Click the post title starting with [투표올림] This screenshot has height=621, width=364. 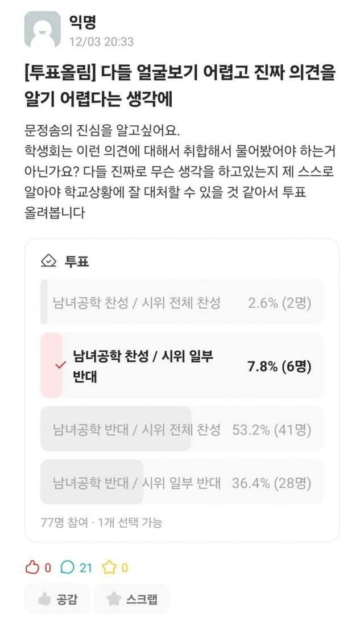[181, 85]
